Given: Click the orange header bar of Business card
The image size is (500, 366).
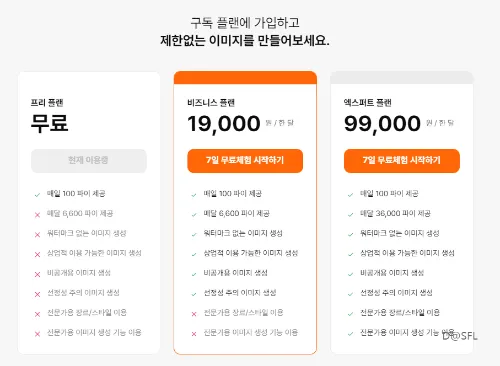Looking at the screenshot, I should point(245,77).
